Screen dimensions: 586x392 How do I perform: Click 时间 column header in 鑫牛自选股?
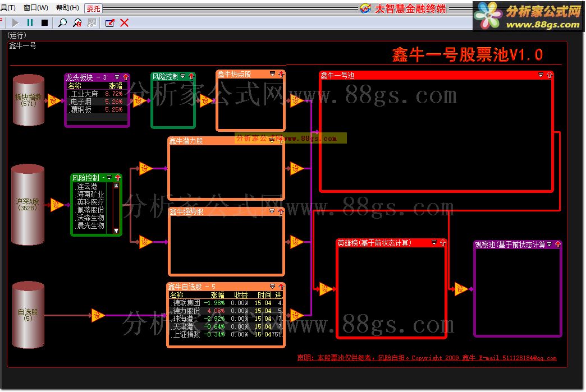[264, 295]
